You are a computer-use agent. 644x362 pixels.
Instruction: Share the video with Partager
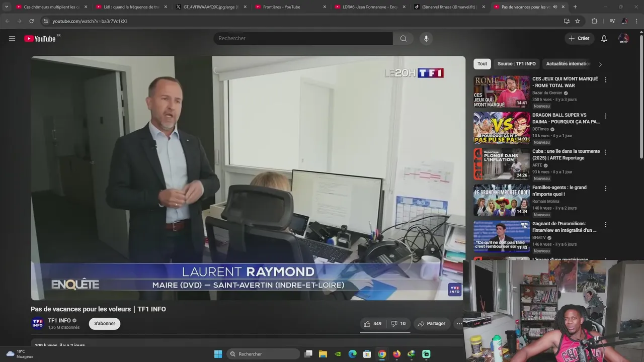[432, 324]
